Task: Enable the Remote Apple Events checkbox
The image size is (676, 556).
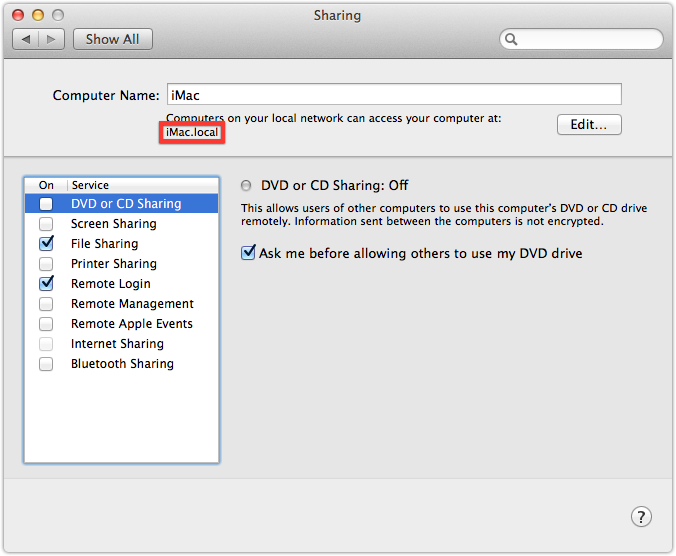Action: (46, 324)
